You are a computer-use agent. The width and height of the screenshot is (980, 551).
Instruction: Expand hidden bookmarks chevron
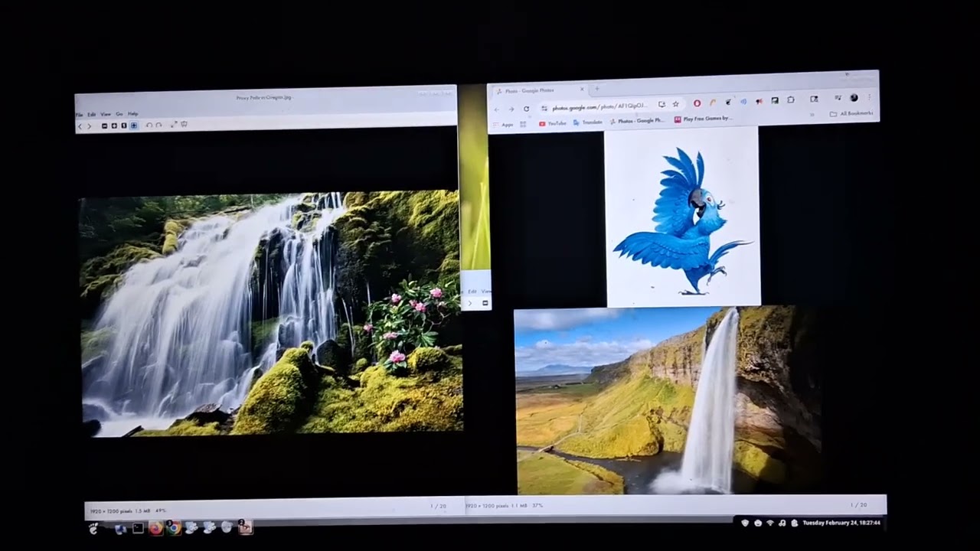[812, 115]
